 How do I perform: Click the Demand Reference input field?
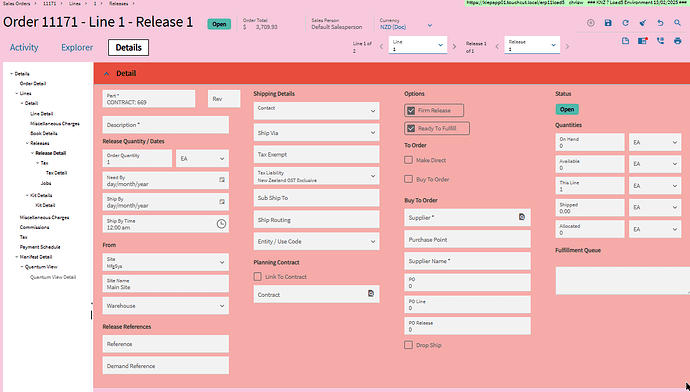pos(165,366)
